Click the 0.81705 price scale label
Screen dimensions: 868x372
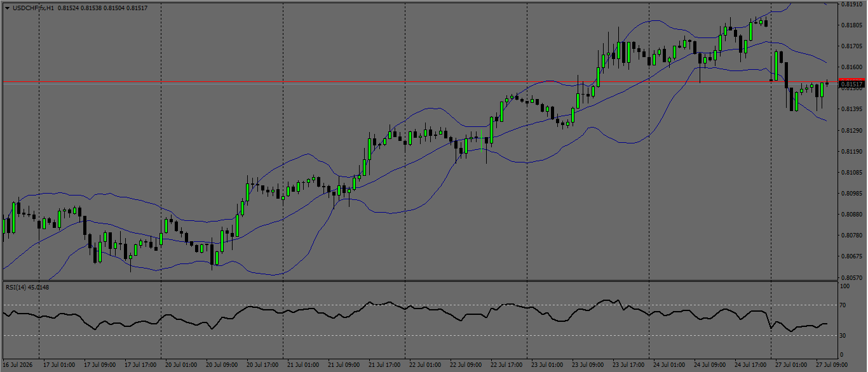pyautogui.click(x=851, y=46)
